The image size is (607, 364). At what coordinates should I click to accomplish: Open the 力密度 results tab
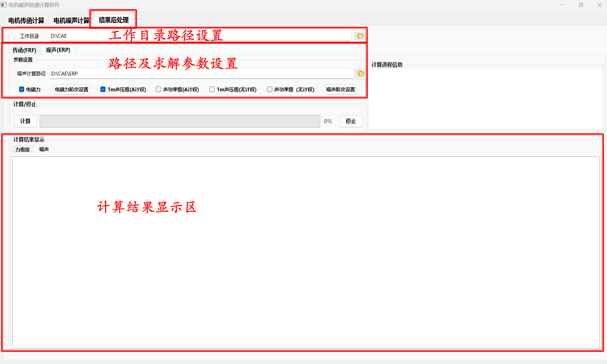(x=23, y=149)
